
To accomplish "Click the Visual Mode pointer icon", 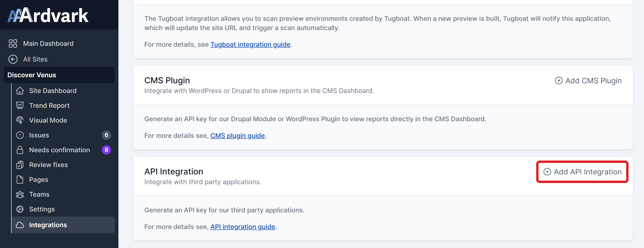I will click(20, 120).
